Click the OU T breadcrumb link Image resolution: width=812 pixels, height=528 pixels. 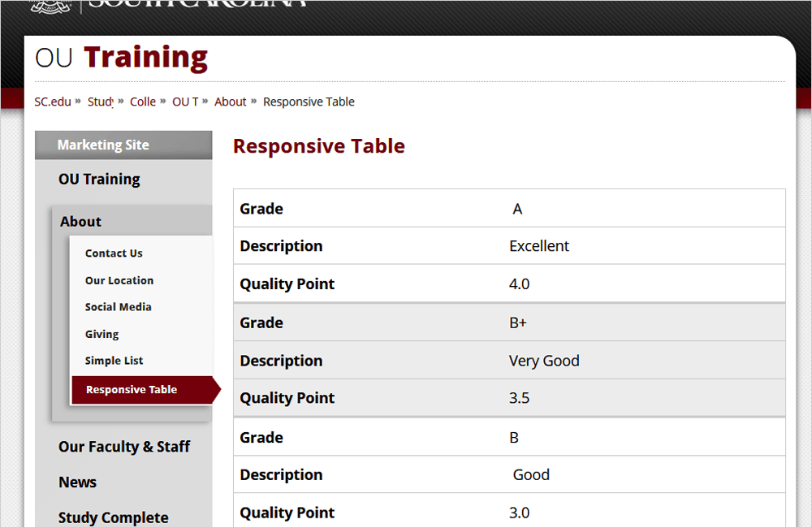coord(185,102)
